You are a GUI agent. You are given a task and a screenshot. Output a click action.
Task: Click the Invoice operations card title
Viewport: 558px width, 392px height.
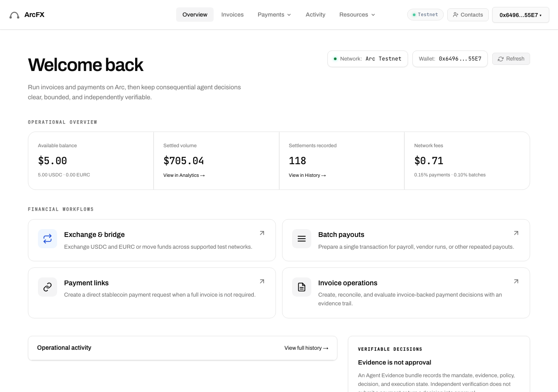coord(348,283)
